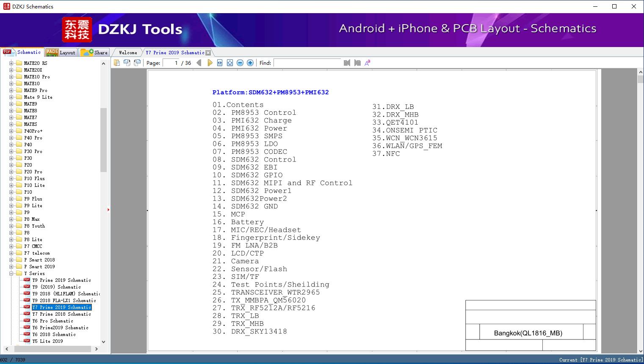Screen dimensions: 644x364
Task: Select the Y7 Prime 2019 Schematic document tab
Action: click(175, 53)
